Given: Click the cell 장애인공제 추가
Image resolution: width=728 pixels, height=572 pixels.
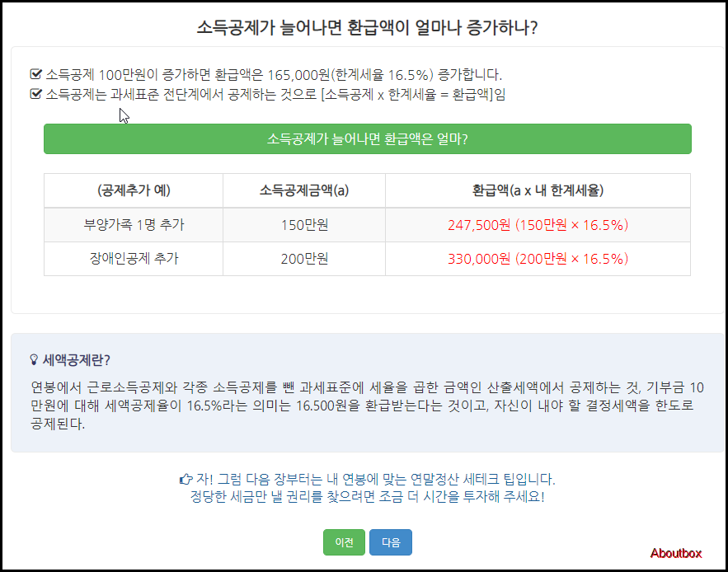Looking at the screenshot, I should pos(134,259).
